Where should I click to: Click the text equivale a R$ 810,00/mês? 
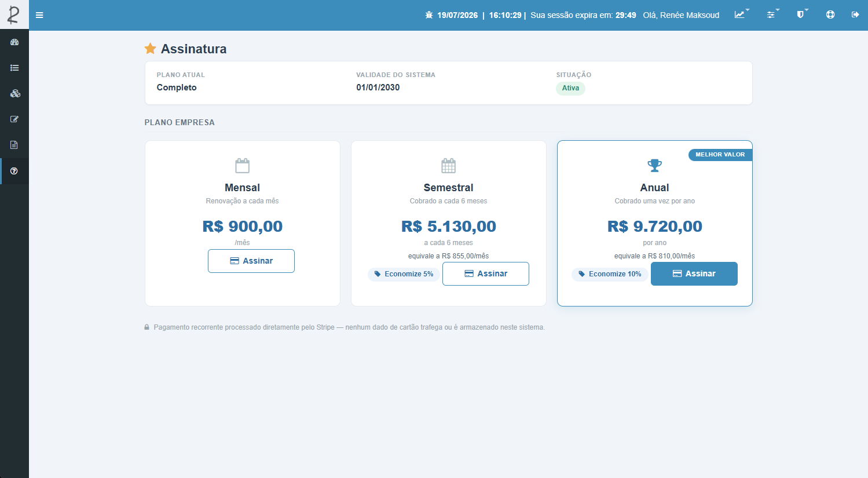(x=655, y=256)
